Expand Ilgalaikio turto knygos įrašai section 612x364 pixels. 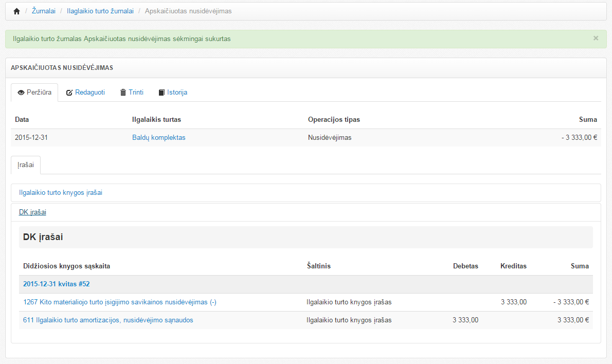pos(61,193)
